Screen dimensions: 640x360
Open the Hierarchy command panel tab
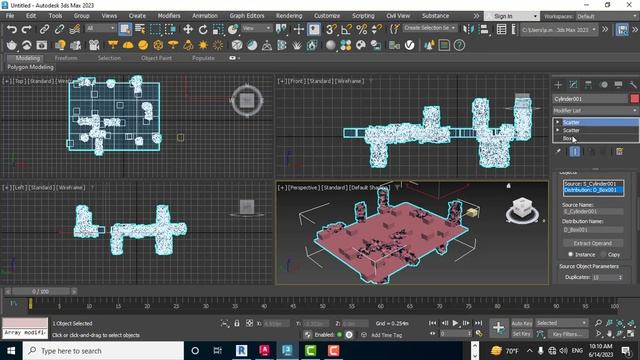click(588, 85)
